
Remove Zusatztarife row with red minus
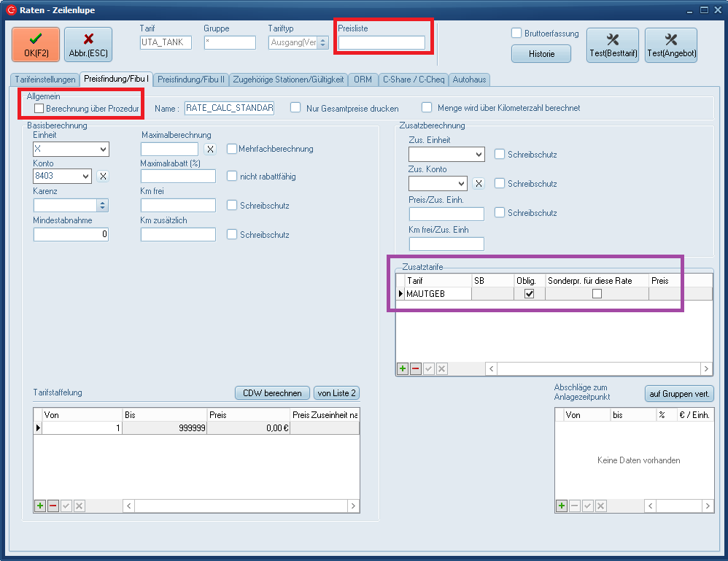coord(416,369)
